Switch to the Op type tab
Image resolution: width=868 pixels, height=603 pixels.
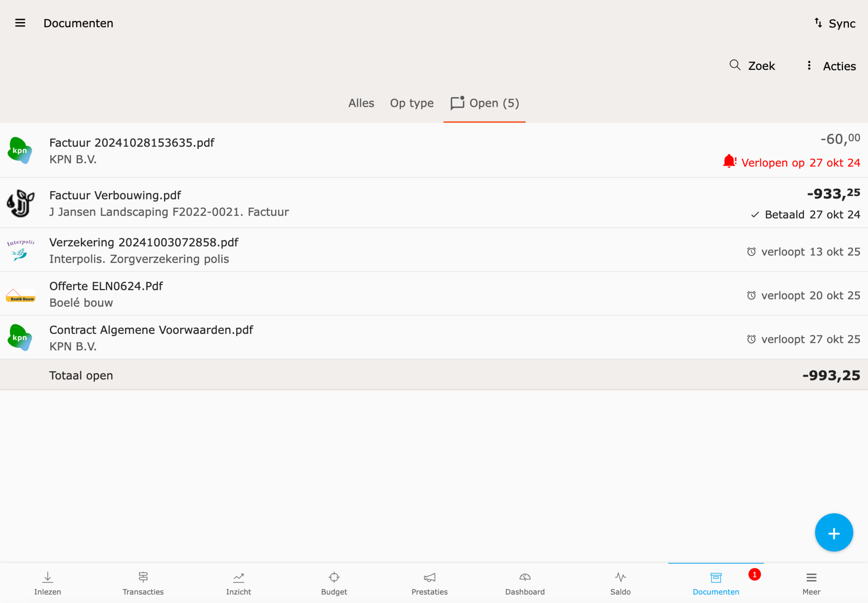pos(412,103)
